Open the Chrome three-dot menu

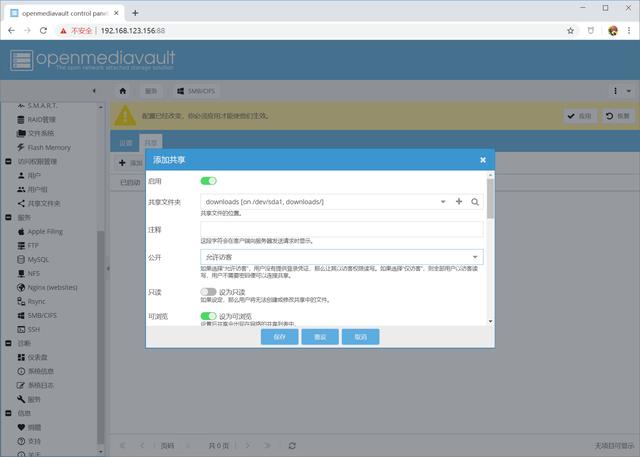point(629,31)
